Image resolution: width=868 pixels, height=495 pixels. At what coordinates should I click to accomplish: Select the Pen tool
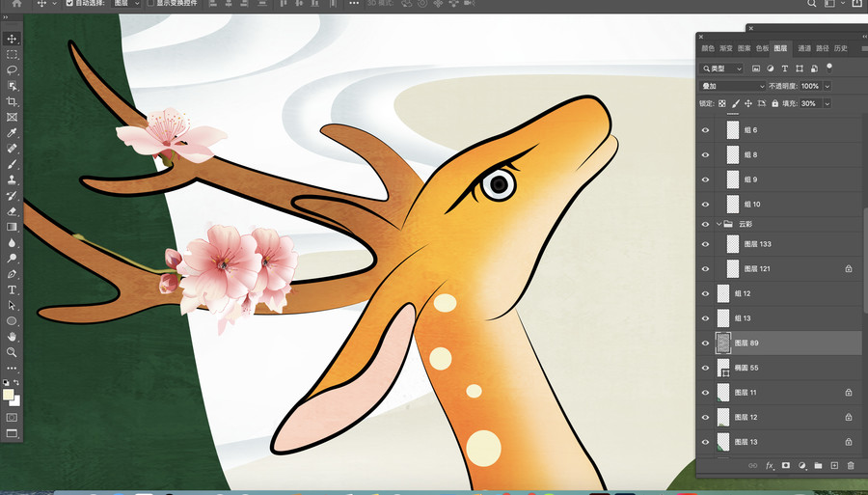pos(12,274)
